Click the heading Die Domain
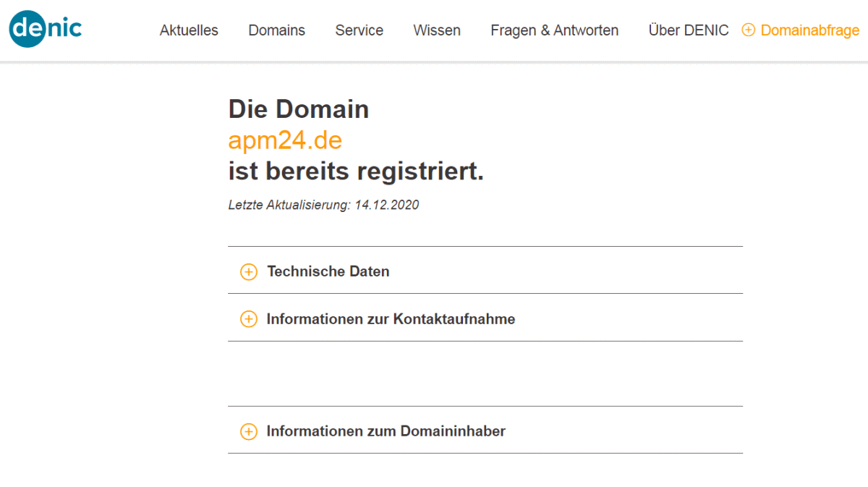Viewport: 868px width, 487px height. (299, 109)
